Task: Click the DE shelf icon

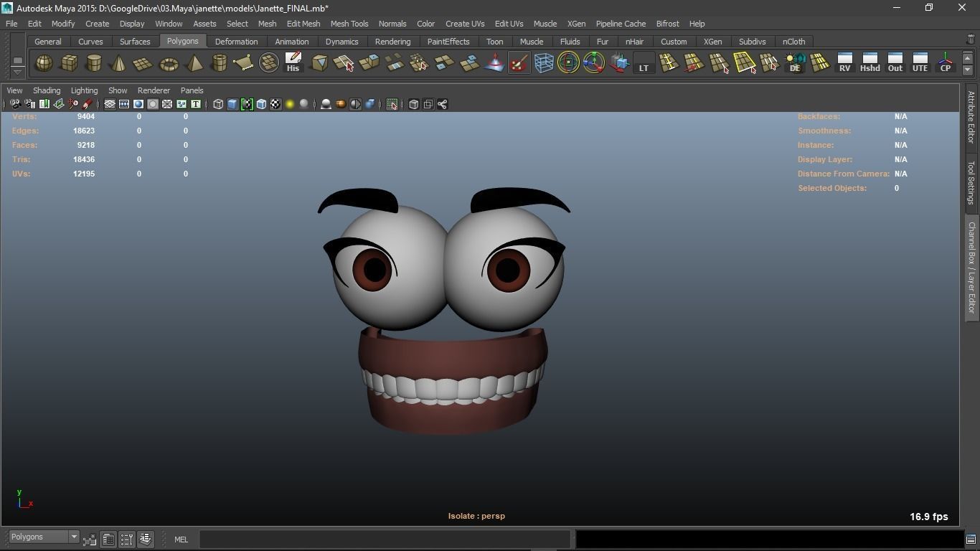Action: [794, 63]
